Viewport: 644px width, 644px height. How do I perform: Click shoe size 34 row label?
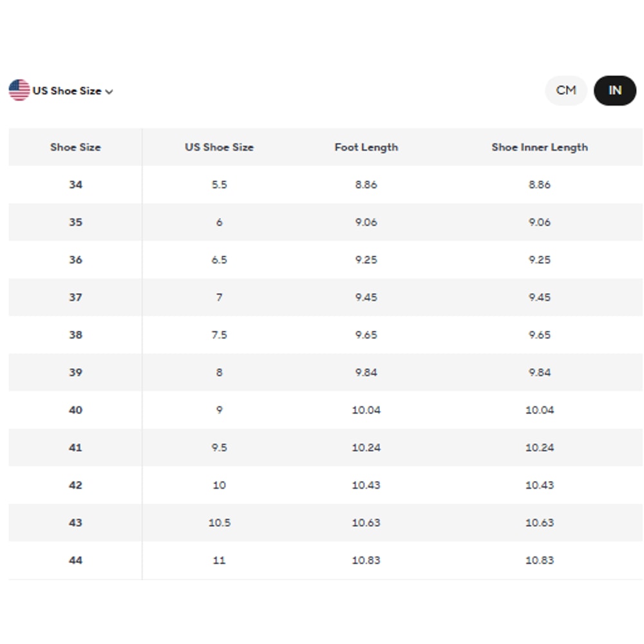(75, 184)
